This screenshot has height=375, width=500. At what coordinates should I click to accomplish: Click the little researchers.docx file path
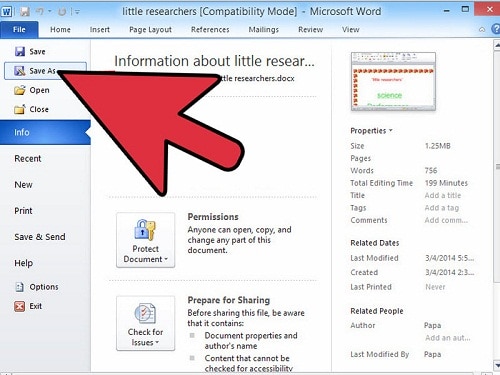pos(257,79)
